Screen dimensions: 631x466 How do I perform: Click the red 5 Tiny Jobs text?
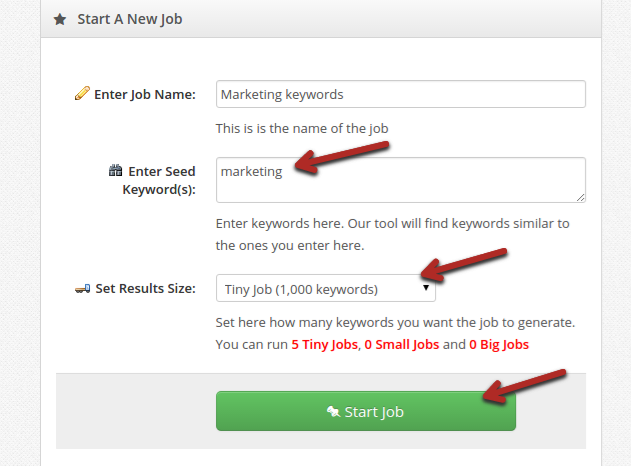[x=325, y=345]
